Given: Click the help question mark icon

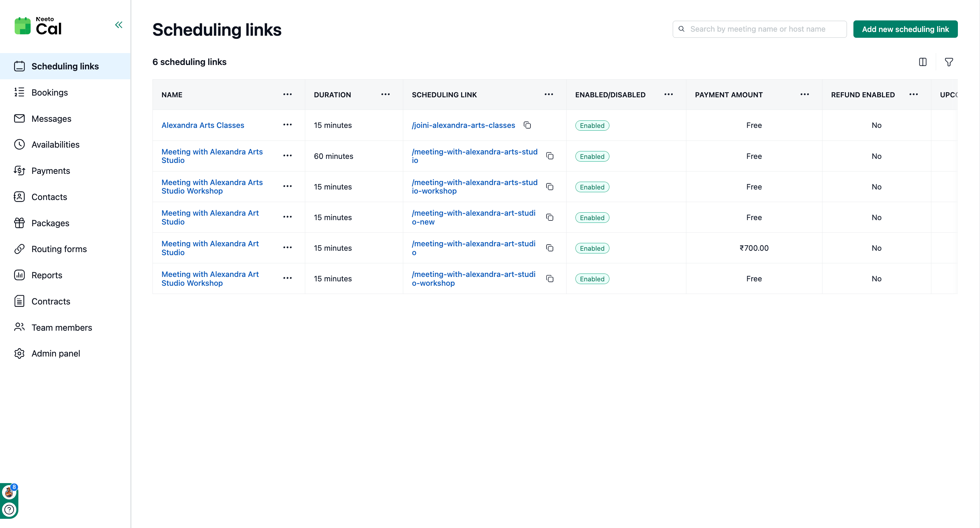Looking at the screenshot, I should tap(9, 509).
